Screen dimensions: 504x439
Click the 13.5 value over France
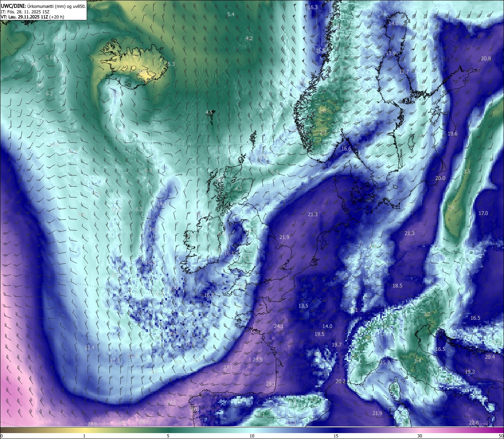click(x=303, y=306)
